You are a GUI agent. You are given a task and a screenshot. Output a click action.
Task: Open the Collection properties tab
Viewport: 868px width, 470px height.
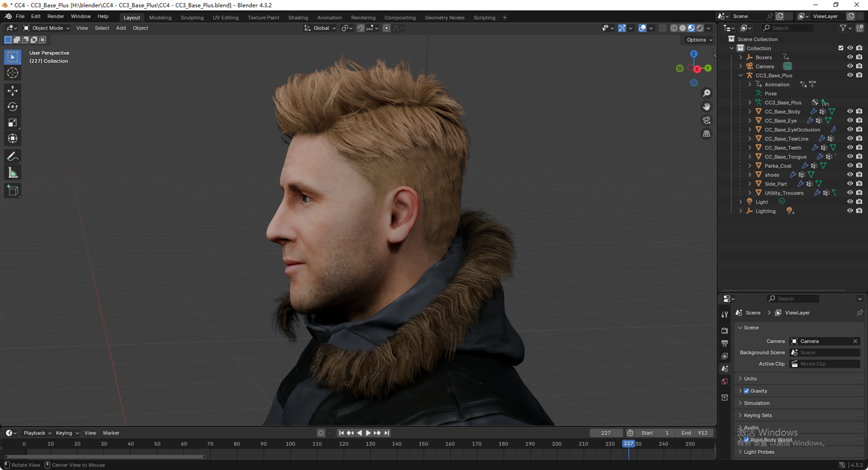[x=724, y=398]
